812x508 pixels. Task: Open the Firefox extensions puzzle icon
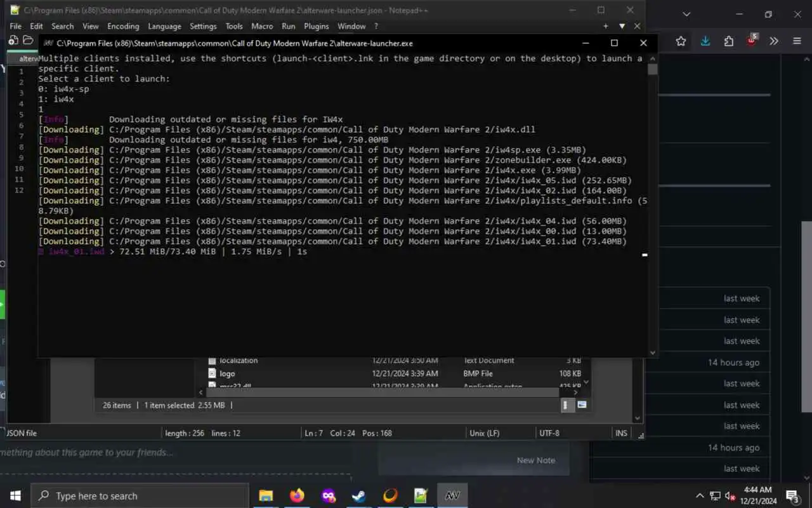[729, 41]
